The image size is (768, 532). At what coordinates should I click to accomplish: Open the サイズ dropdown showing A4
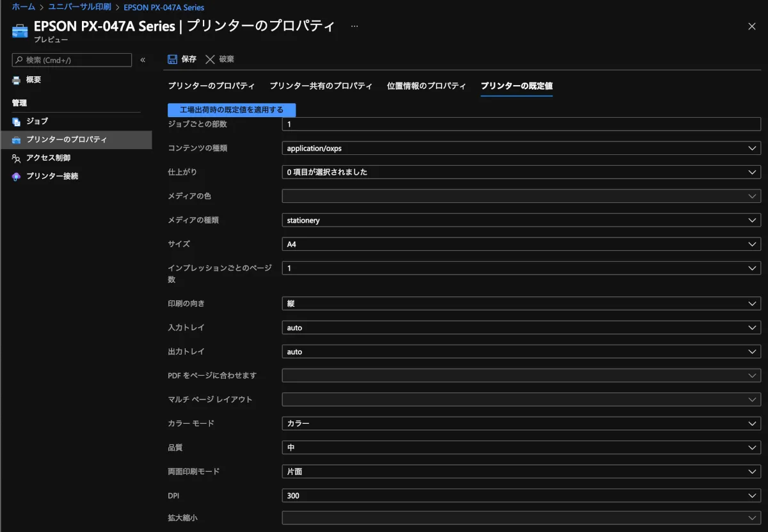521,244
